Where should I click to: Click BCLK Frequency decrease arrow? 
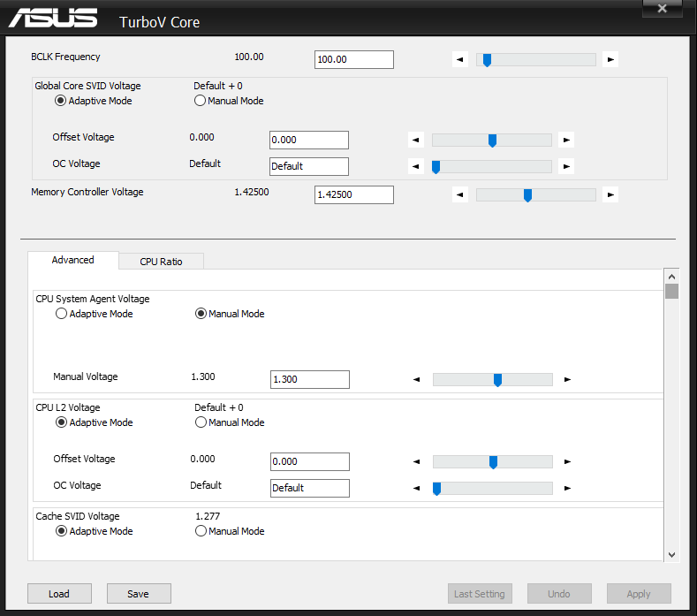460,60
